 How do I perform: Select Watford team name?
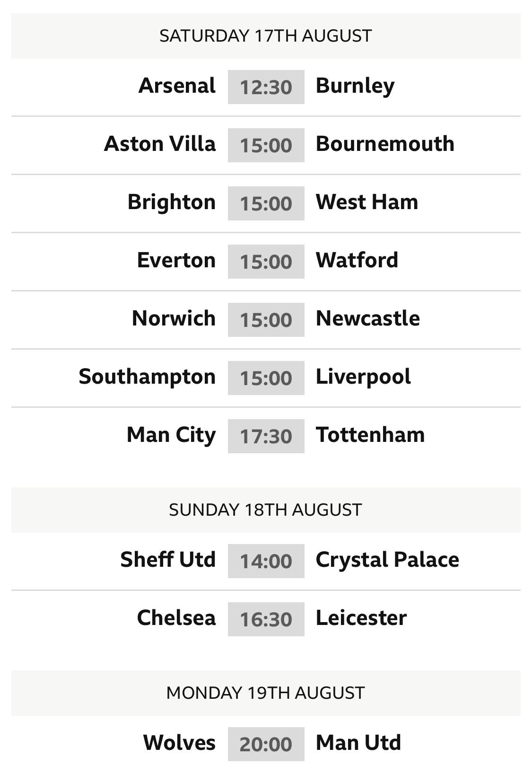(x=357, y=260)
